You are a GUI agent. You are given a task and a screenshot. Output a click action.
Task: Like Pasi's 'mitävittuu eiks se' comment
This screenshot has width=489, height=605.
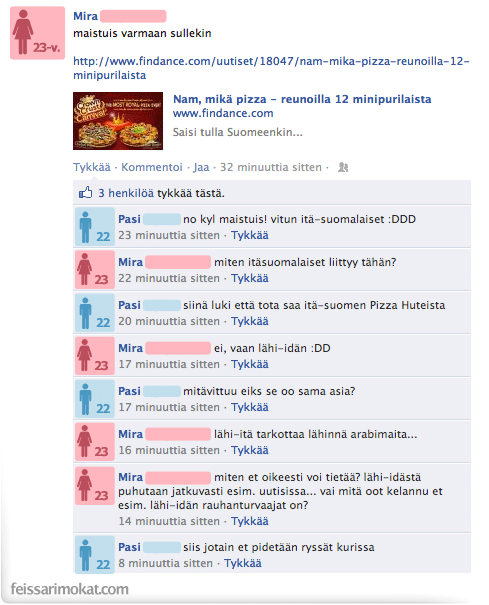coord(250,407)
